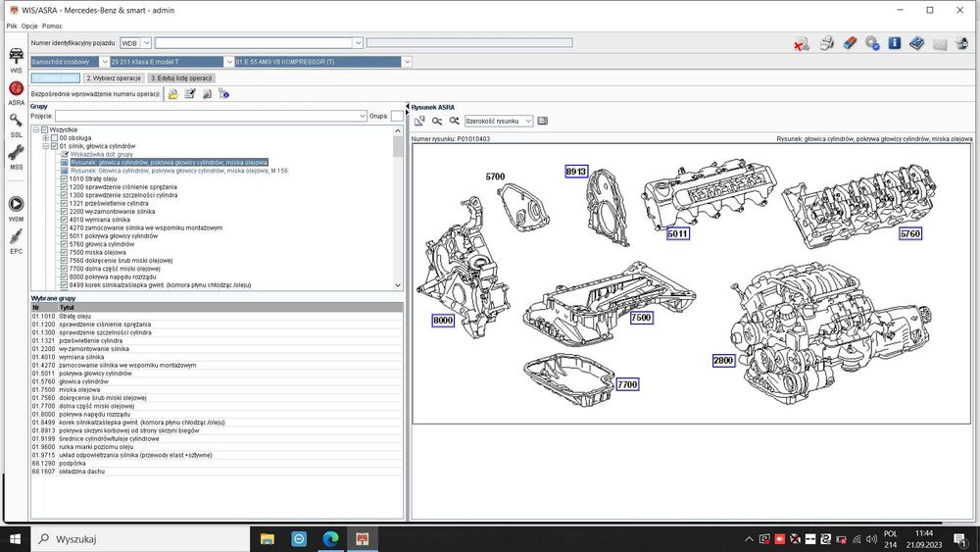
Task: Open the blue info icon in toolbar
Action: [895, 43]
